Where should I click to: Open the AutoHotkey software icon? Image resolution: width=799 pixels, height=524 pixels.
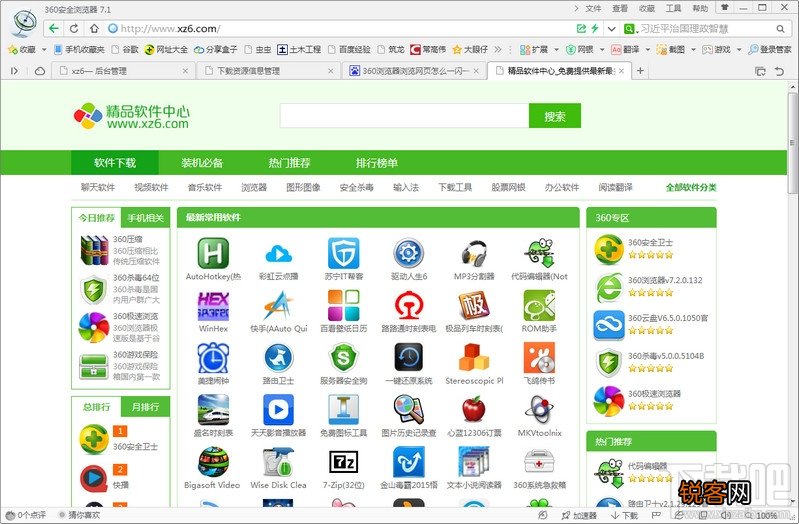click(x=213, y=253)
